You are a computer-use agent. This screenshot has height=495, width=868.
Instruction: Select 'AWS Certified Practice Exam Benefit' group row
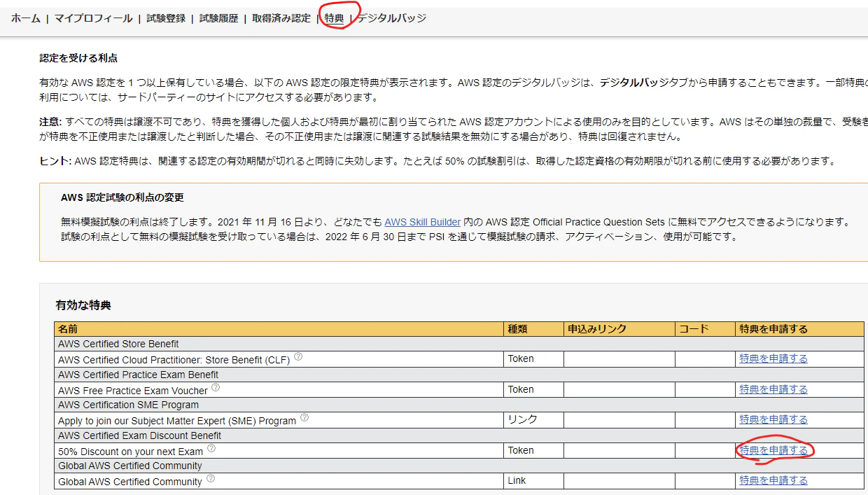(459, 375)
